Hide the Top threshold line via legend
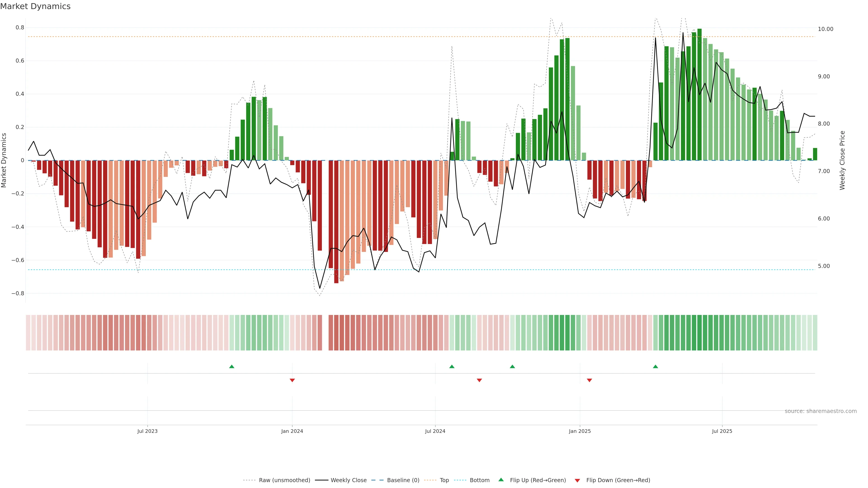The image size is (868, 488). click(x=444, y=480)
